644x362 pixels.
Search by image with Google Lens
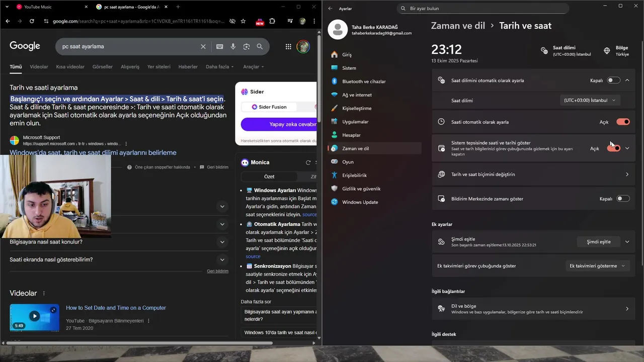[x=247, y=46]
